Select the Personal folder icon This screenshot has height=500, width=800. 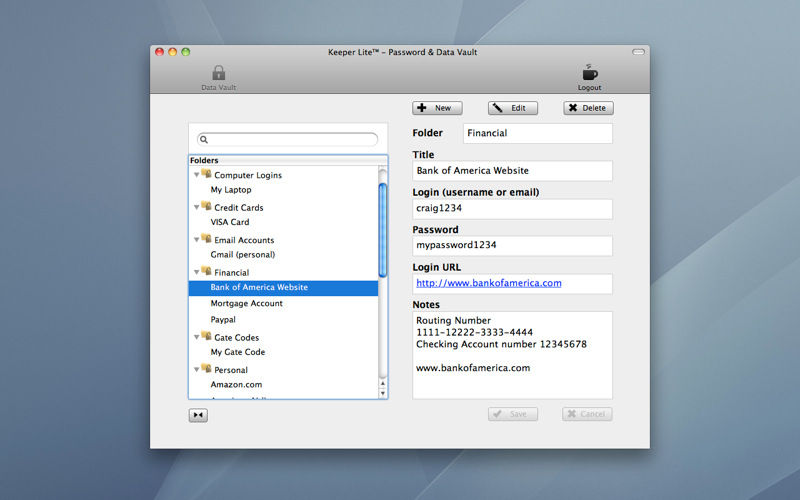(x=206, y=368)
